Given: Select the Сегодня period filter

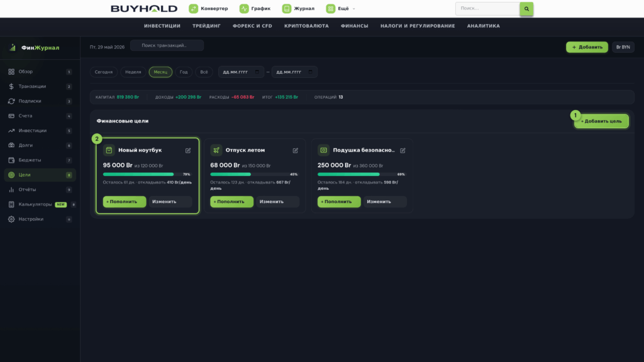Looking at the screenshot, I should pyautogui.click(x=104, y=72).
